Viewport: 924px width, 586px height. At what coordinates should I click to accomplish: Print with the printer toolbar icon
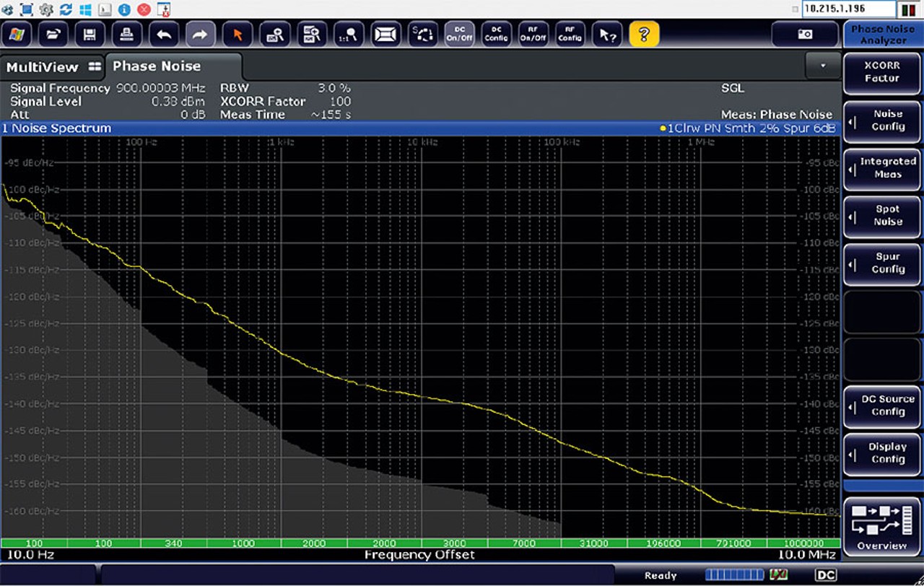(x=127, y=34)
